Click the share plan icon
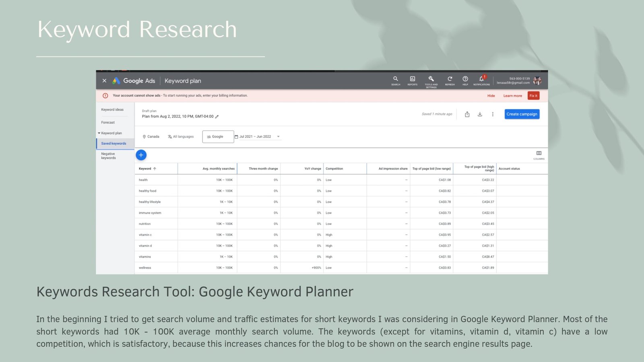Viewport: 644px width, 362px height. [467, 114]
